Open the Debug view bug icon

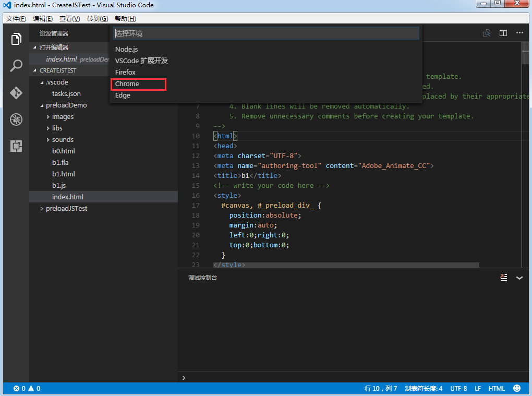click(16, 119)
